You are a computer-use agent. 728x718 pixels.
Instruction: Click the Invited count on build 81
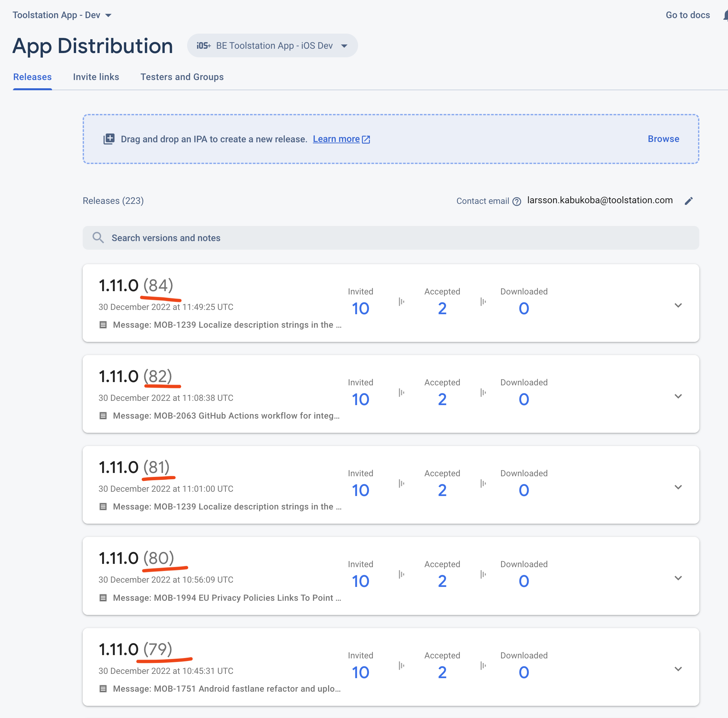(x=360, y=490)
